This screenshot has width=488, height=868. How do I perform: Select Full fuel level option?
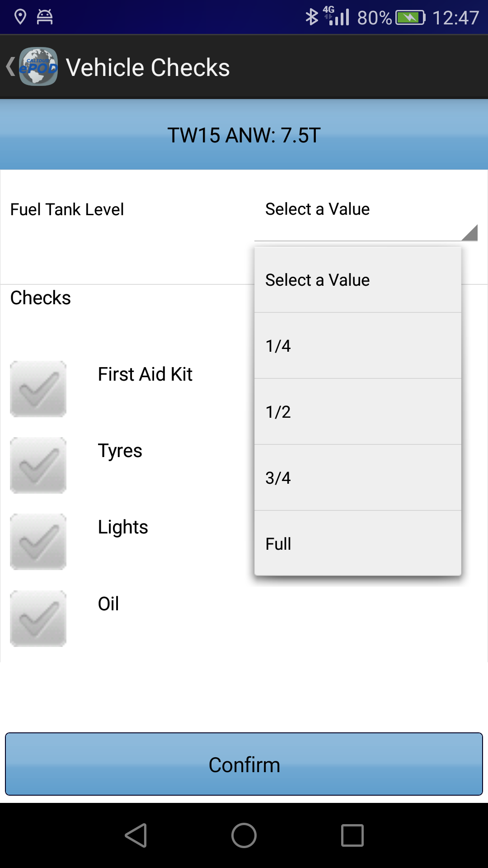click(x=358, y=543)
